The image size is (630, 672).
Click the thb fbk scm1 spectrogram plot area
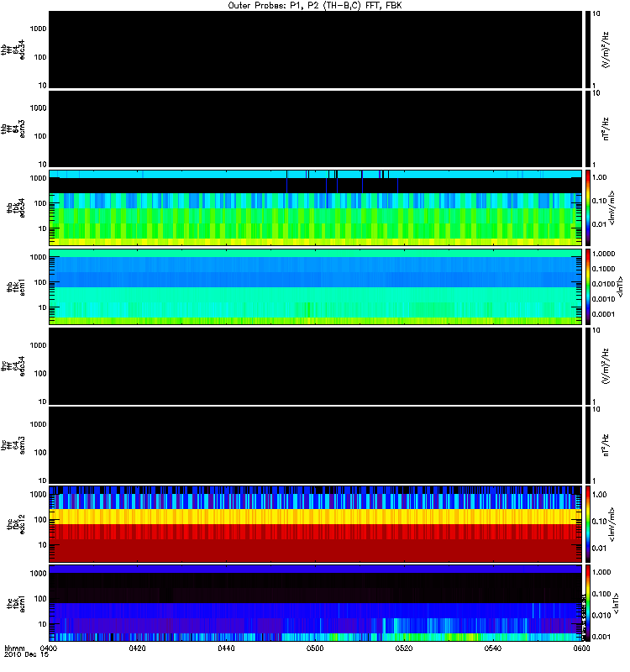click(315, 286)
